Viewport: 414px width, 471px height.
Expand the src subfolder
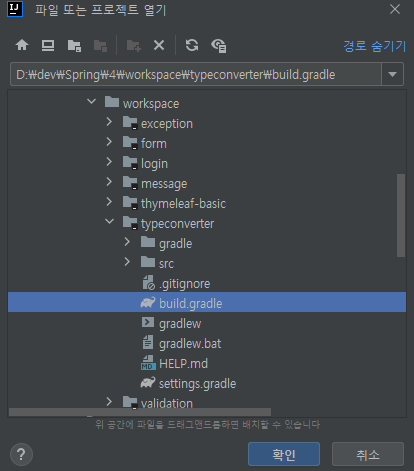click(127, 262)
